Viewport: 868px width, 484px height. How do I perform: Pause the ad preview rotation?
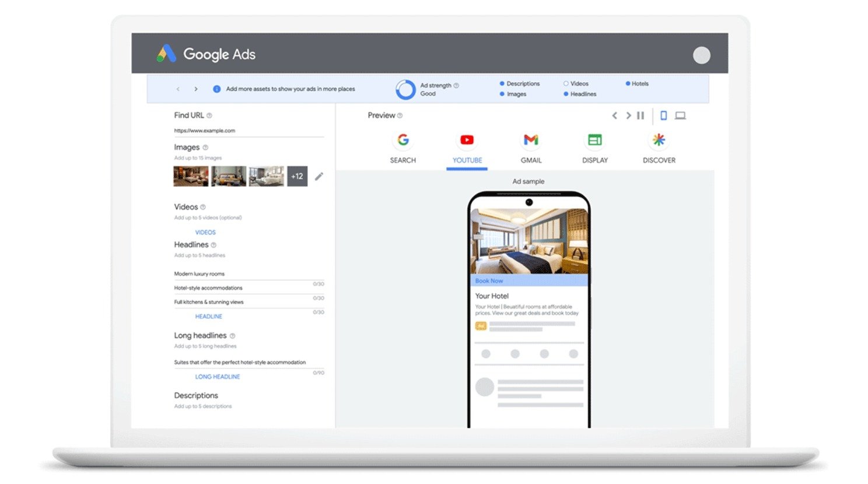640,116
